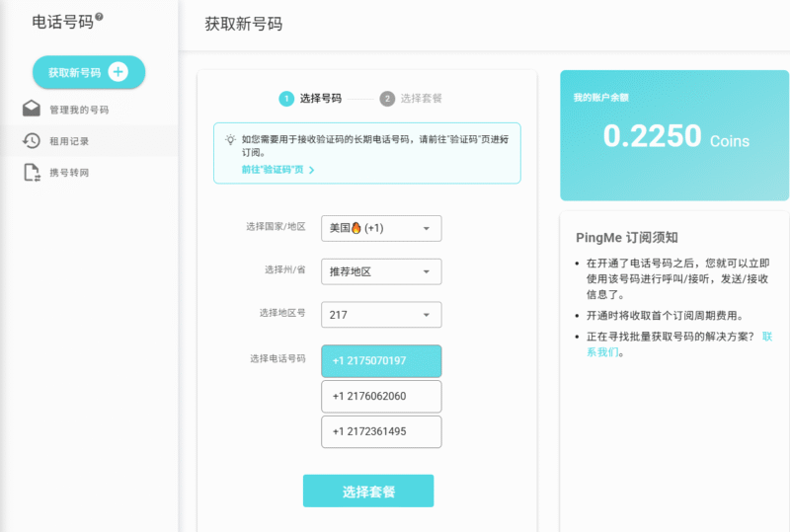Click the help icon beside 电话号码 title
Image resolution: width=790 pixels, height=532 pixels.
pyautogui.click(x=100, y=17)
